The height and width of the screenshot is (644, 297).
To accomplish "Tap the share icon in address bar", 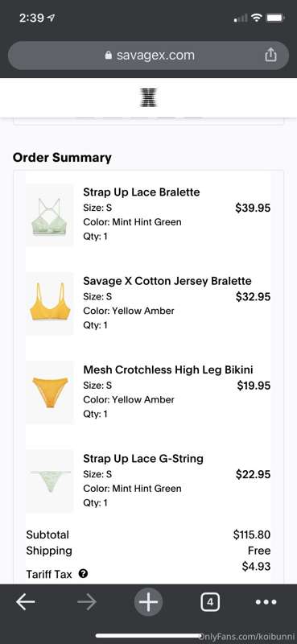I will tap(270, 55).
